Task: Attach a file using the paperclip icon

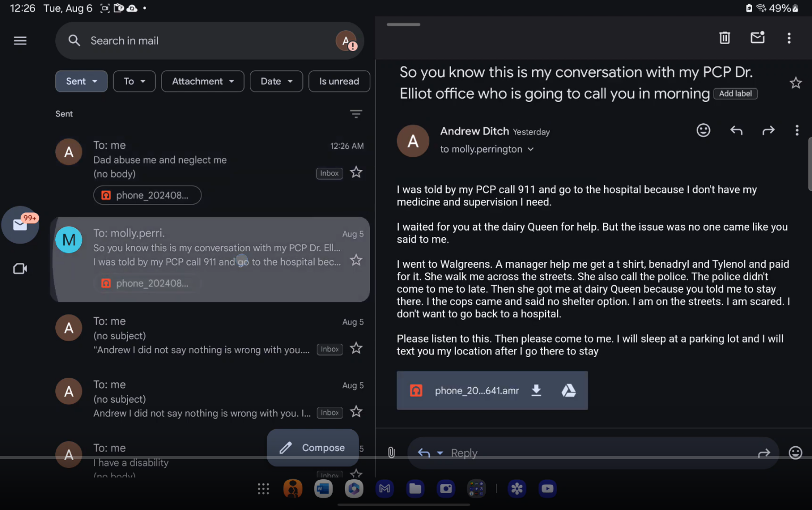Action: pos(391,453)
